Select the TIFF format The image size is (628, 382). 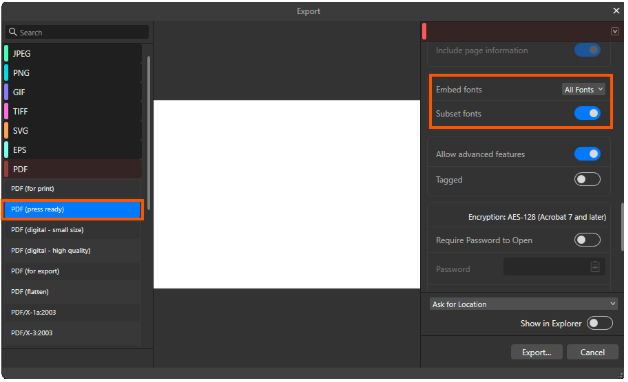[73, 111]
